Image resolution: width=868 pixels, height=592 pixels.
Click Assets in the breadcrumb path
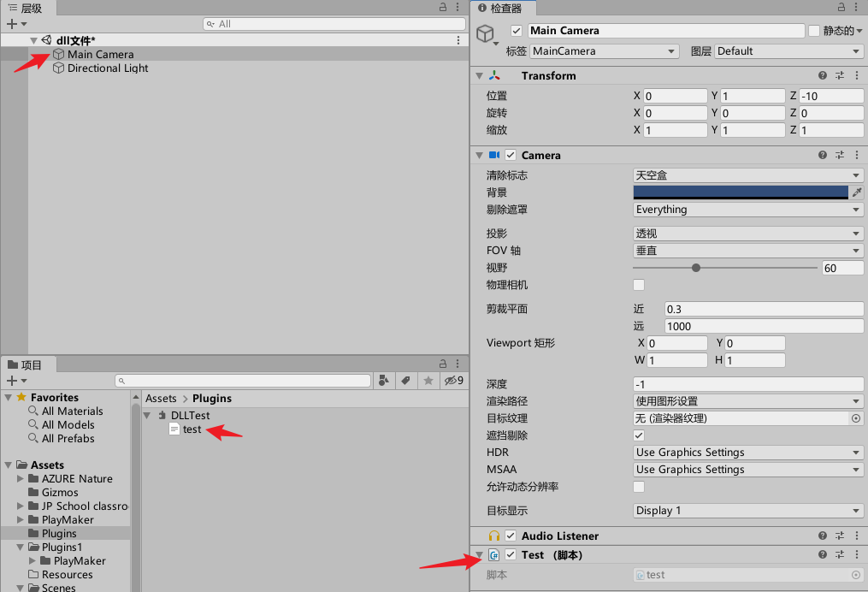pos(161,398)
